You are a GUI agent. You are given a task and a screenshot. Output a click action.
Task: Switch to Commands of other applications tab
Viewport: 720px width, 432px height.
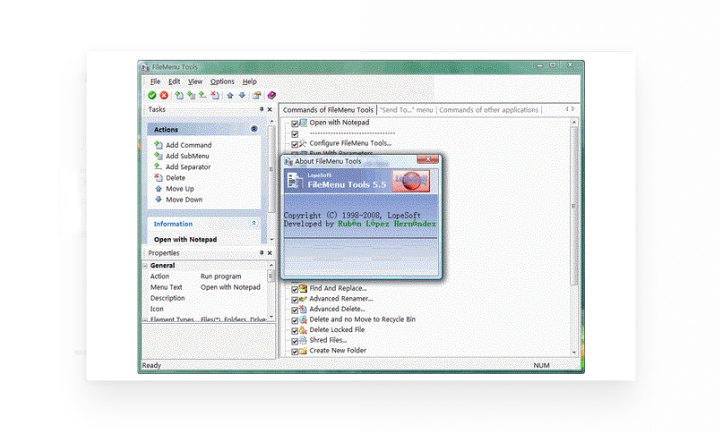click(x=489, y=110)
